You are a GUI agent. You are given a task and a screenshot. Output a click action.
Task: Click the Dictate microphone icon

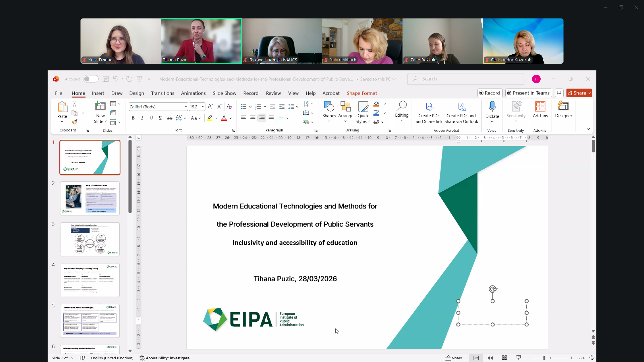coord(492,107)
